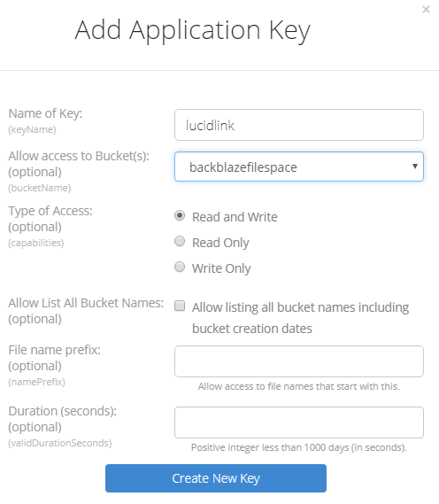Click the 'Type of Access:' label
This screenshot has width=439, height=504.
click(50, 211)
